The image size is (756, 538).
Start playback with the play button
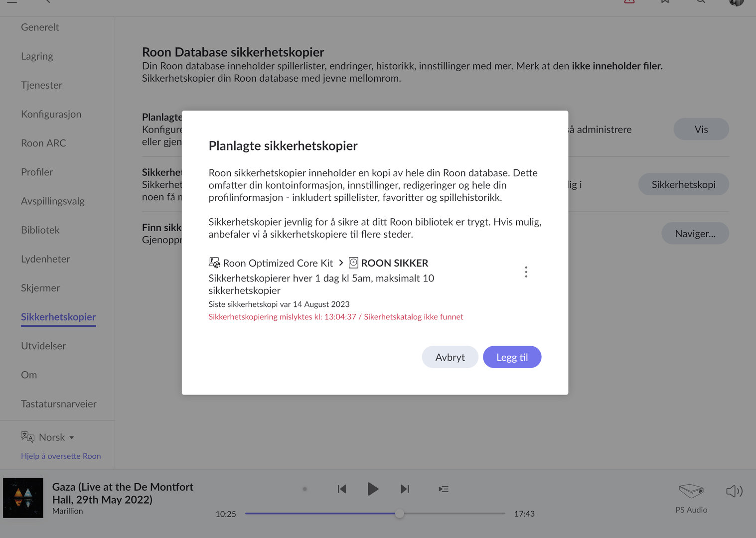[373, 489]
